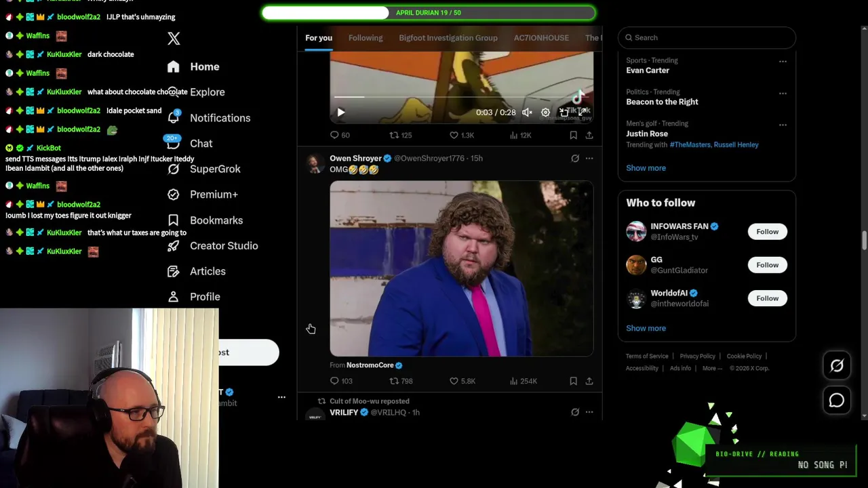Share Owen Shroyer post

[x=589, y=381]
